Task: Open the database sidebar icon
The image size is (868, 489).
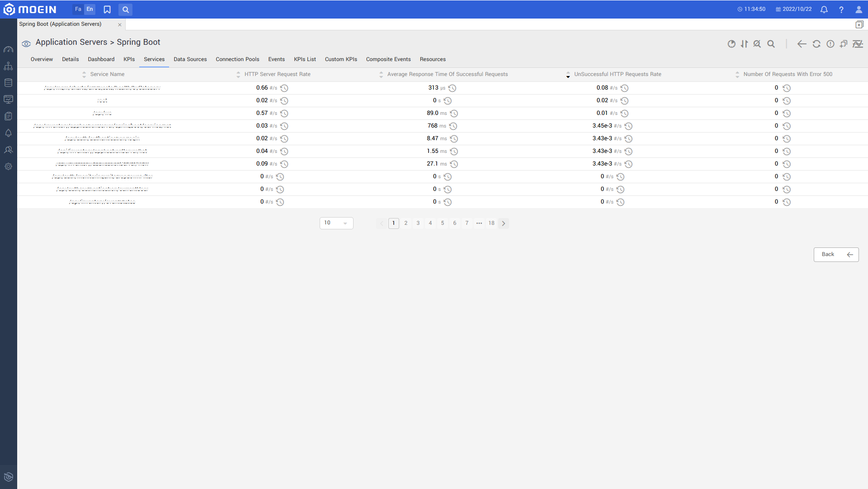Action: tap(8, 83)
